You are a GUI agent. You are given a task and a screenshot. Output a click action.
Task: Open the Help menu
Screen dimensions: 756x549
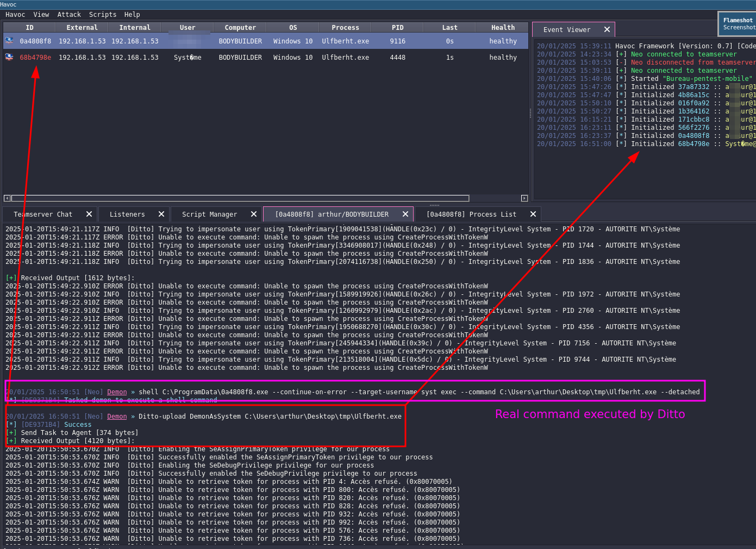coord(132,15)
